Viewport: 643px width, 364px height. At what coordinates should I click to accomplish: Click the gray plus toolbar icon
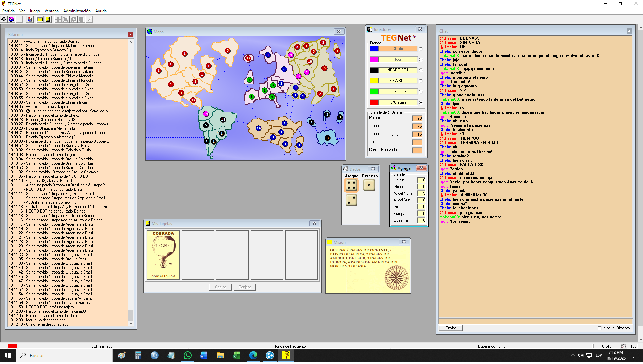coord(58,19)
